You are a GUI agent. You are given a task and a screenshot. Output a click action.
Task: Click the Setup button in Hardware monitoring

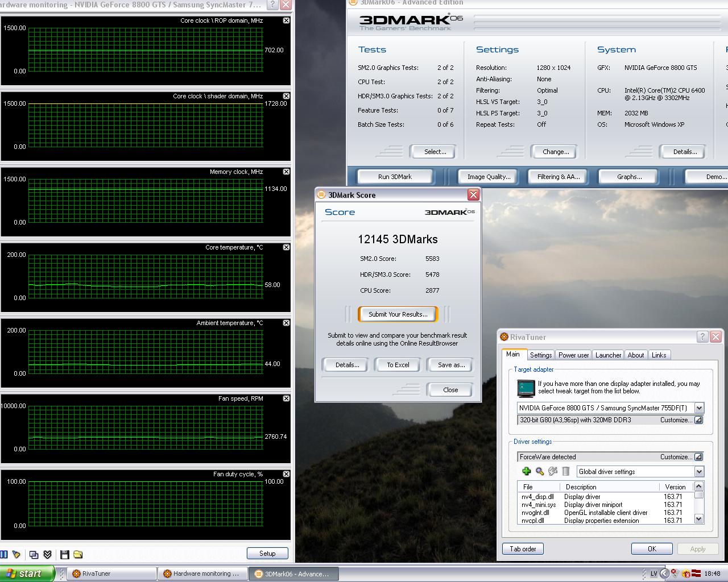pyautogui.click(x=267, y=554)
